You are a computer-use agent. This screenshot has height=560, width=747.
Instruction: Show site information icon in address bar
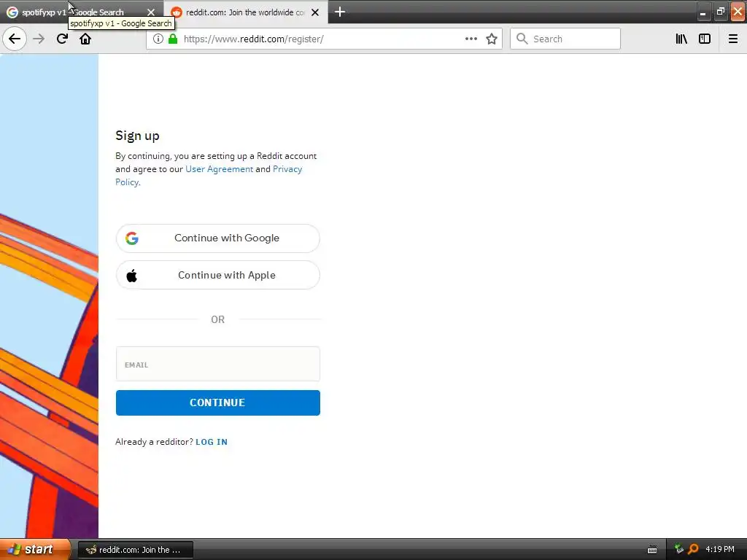(x=158, y=39)
